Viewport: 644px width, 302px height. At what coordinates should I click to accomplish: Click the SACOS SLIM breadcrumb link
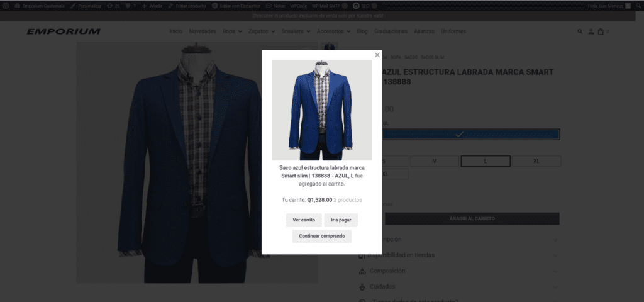(x=432, y=57)
